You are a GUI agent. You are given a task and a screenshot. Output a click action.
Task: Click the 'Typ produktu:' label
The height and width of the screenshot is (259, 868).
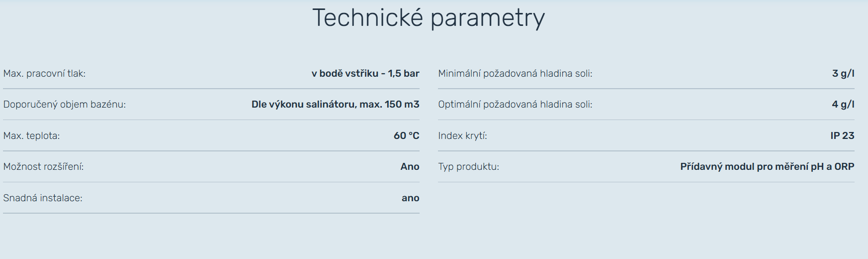468,167
